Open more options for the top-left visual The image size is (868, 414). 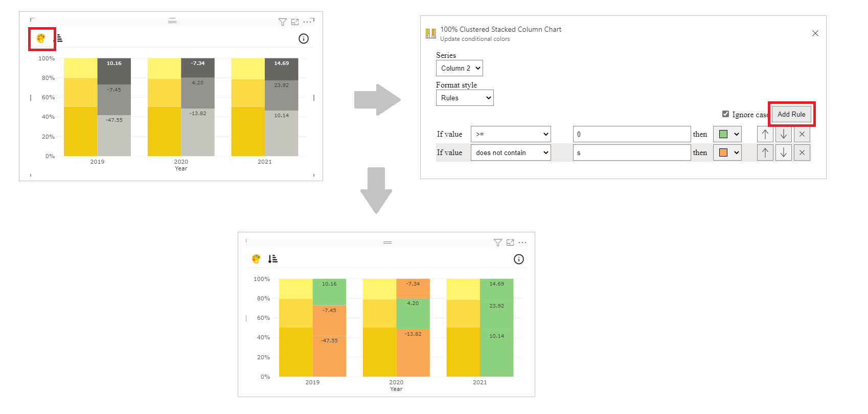(308, 21)
